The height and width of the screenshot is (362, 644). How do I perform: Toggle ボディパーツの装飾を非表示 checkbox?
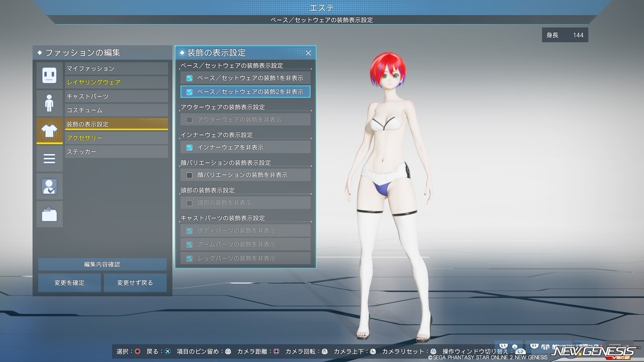click(189, 231)
